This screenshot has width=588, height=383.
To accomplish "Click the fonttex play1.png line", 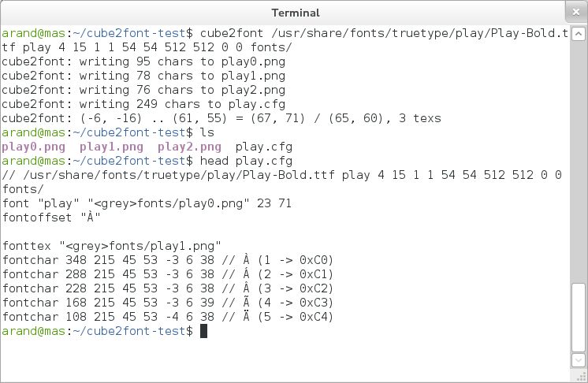I will (x=112, y=246).
